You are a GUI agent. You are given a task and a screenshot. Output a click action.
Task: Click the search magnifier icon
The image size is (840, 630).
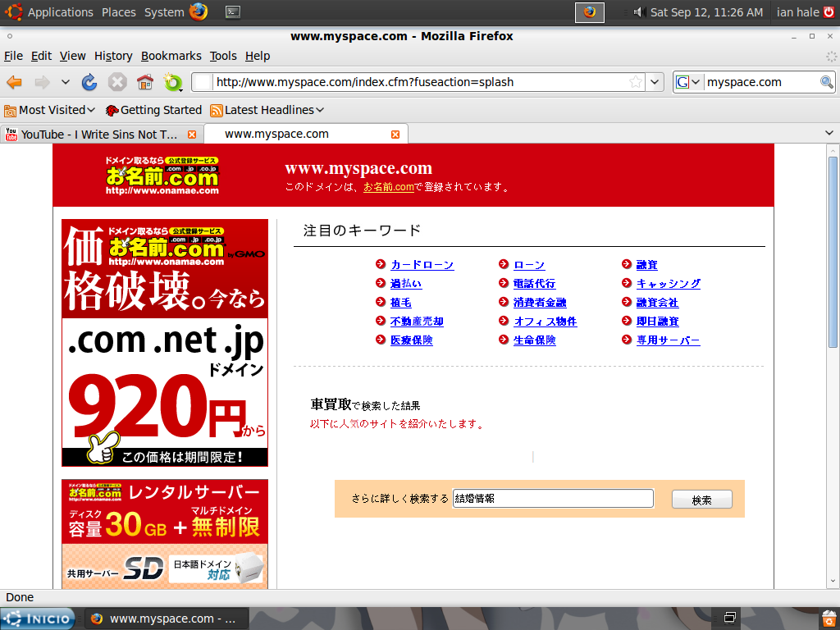827,82
